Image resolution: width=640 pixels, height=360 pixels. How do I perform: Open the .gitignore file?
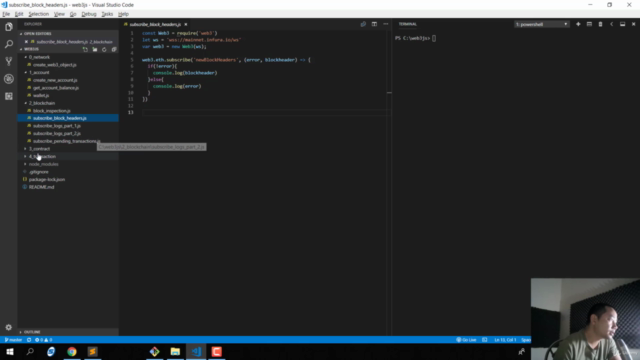(x=38, y=172)
